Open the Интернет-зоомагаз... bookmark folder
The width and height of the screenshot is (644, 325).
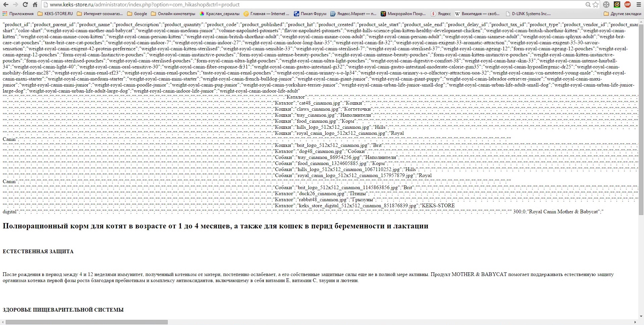(x=100, y=14)
